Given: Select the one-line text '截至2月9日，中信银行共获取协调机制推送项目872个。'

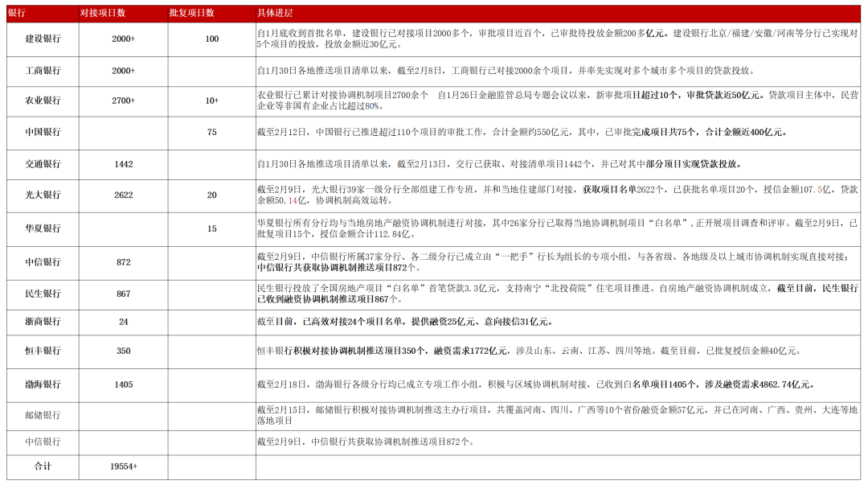Looking at the screenshot, I should (366, 442).
